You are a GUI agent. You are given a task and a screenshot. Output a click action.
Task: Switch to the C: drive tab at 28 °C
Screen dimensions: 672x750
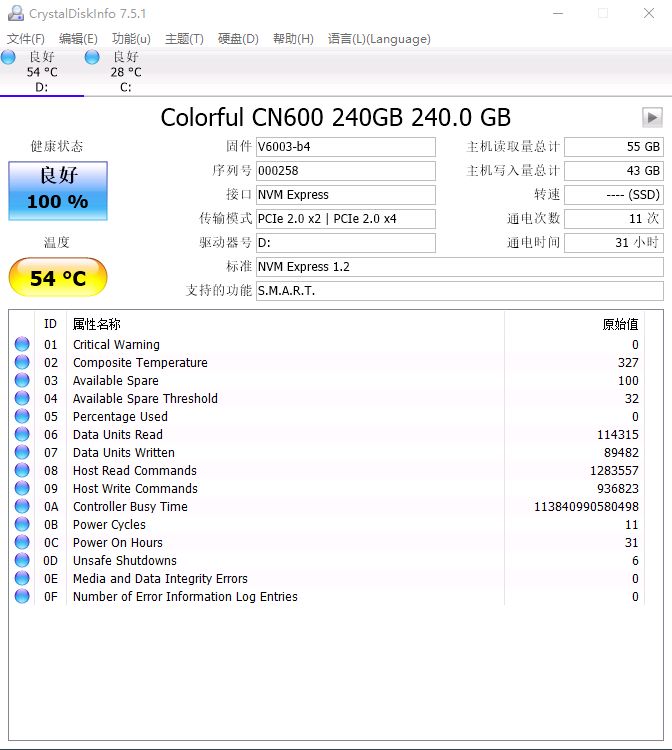pyautogui.click(x=126, y=72)
